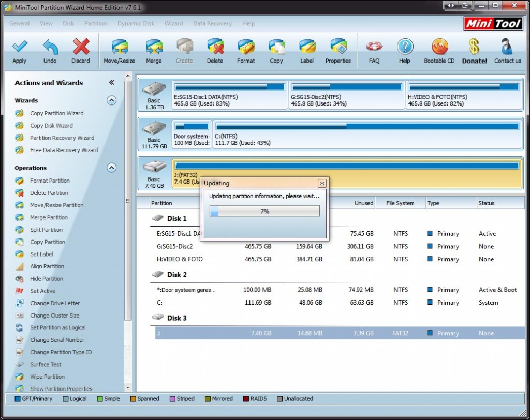Open the Disk menu
Image resolution: width=530 pixels, height=420 pixels.
coord(68,23)
